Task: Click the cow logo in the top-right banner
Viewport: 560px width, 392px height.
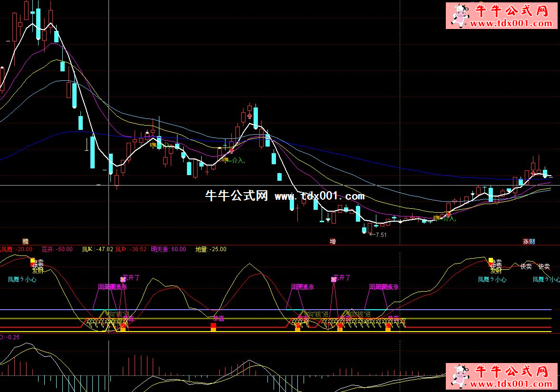Action: 460,16
